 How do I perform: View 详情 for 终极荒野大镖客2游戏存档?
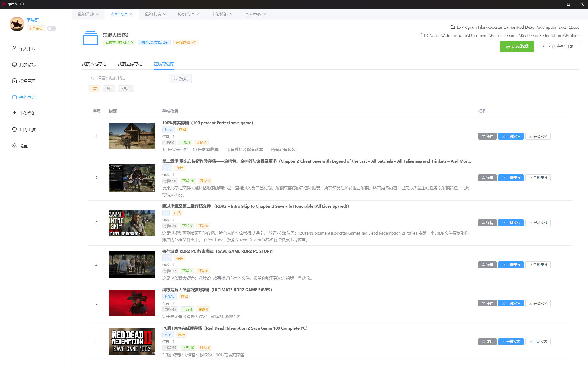pos(487,303)
